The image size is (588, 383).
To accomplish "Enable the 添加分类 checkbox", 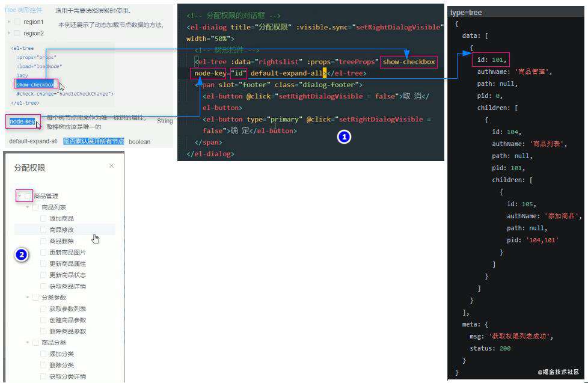I will [43, 354].
